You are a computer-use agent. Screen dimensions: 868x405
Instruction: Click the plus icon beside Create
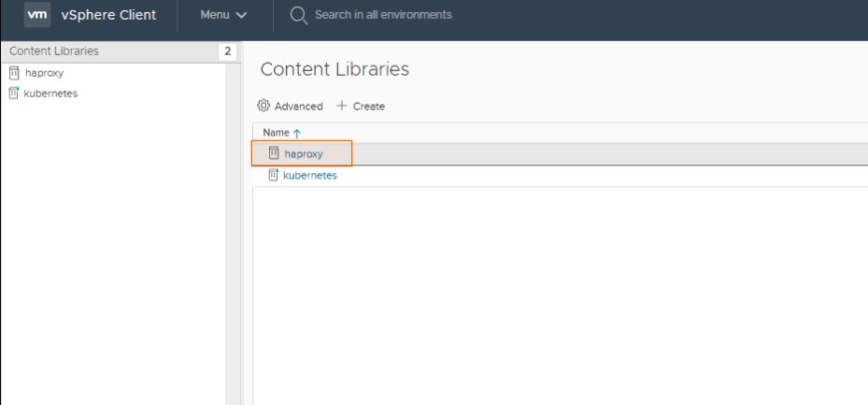pos(342,106)
